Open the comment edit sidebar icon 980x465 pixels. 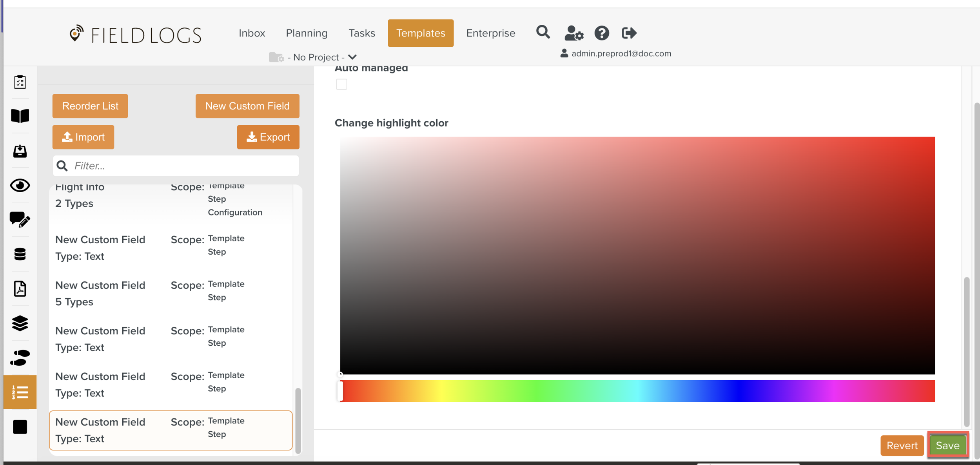pos(20,220)
